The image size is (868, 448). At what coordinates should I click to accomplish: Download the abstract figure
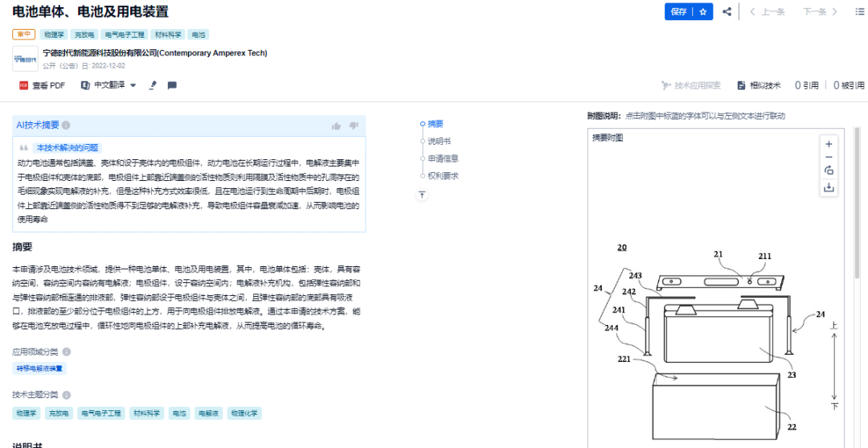click(x=829, y=187)
